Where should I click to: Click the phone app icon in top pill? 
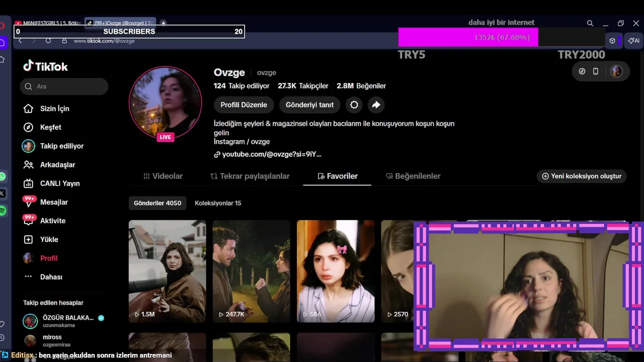point(596,71)
